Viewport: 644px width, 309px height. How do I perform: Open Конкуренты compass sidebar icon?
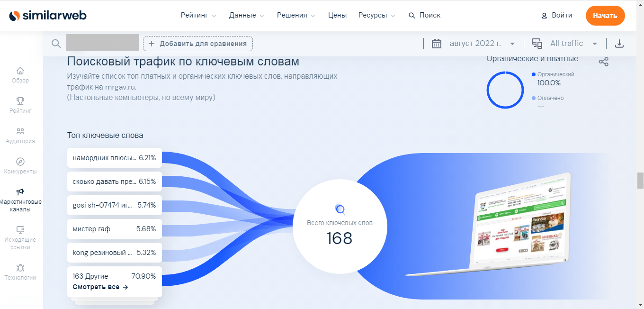pos(20,165)
